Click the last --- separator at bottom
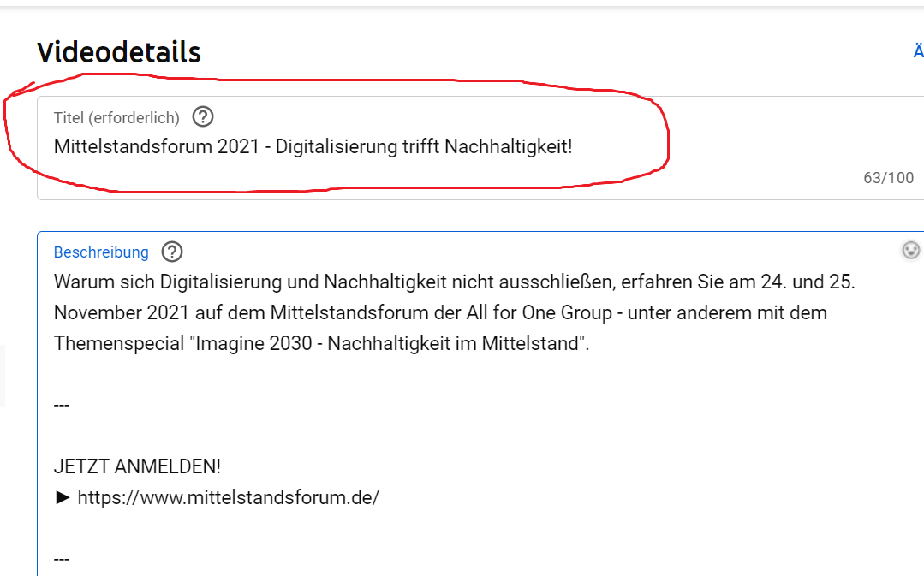Screen dimensions: 924x576 pos(62,559)
